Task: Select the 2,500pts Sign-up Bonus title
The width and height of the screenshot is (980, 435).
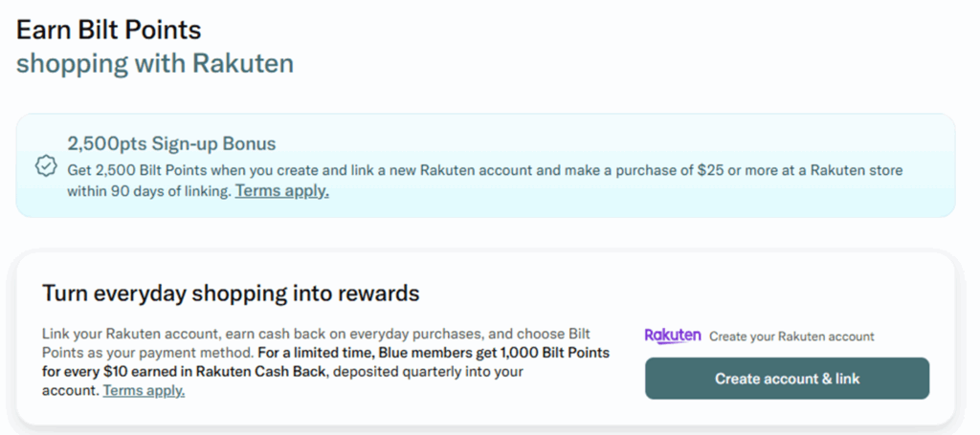Action: click(x=171, y=143)
